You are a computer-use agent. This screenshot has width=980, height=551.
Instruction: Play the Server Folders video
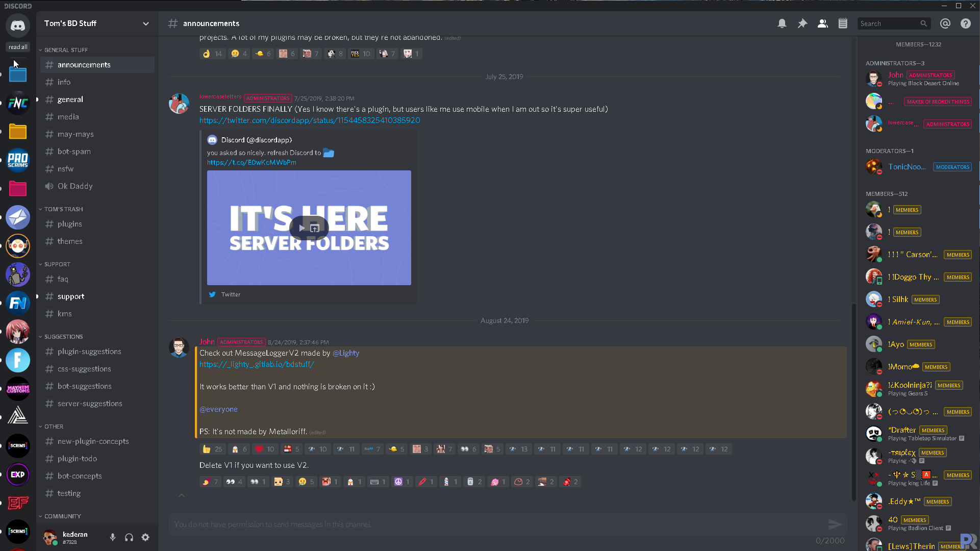302,228
